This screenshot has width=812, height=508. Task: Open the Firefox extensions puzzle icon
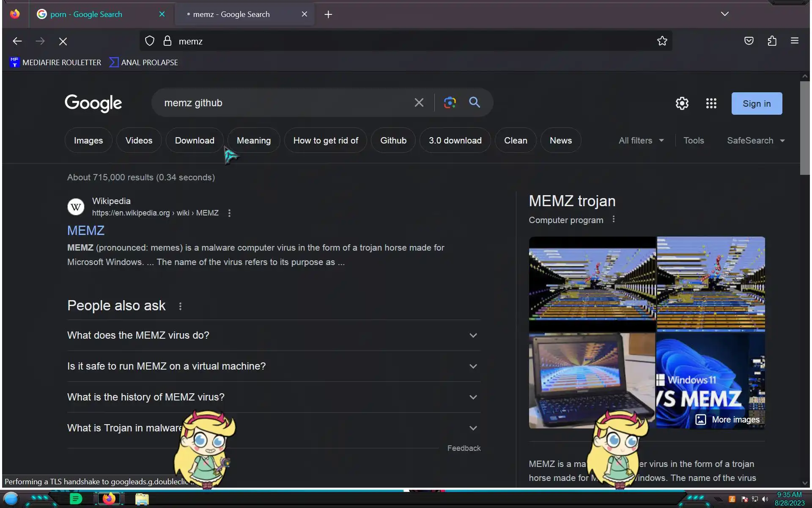[x=772, y=41]
